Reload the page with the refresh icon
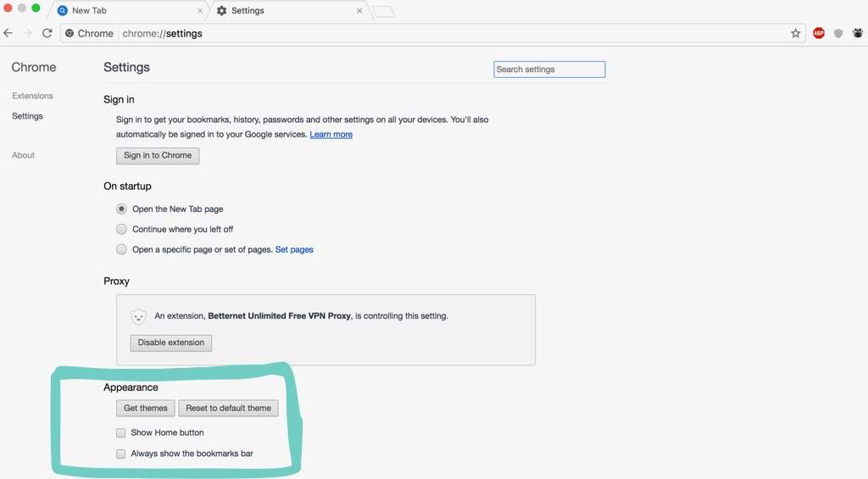Image resolution: width=868 pixels, height=479 pixels. pyautogui.click(x=47, y=33)
